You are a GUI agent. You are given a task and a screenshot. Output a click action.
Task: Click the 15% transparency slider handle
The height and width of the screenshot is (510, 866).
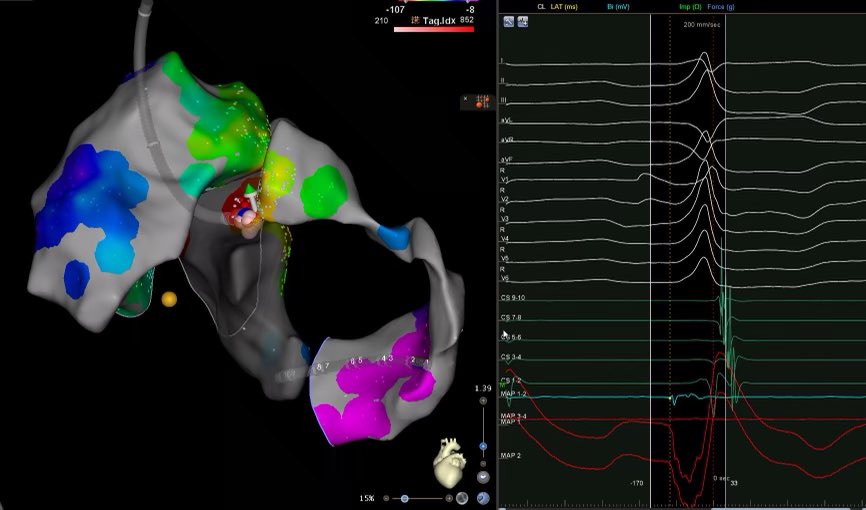(405, 498)
